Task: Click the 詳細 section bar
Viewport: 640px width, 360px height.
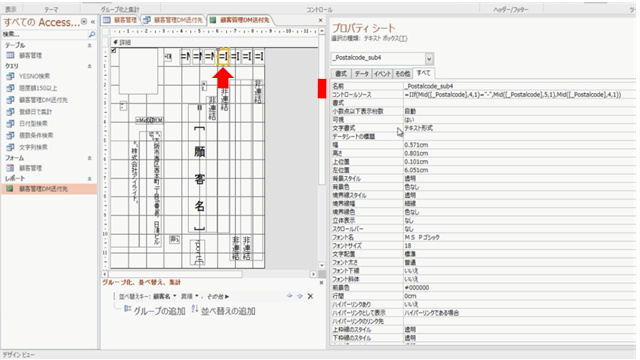Action: tap(214, 42)
